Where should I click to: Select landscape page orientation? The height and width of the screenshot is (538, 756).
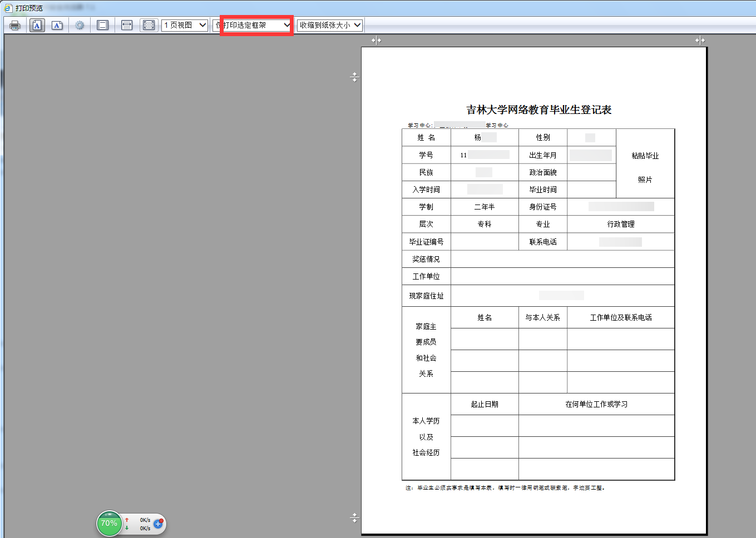pyautogui.click(x=57, y=25)
